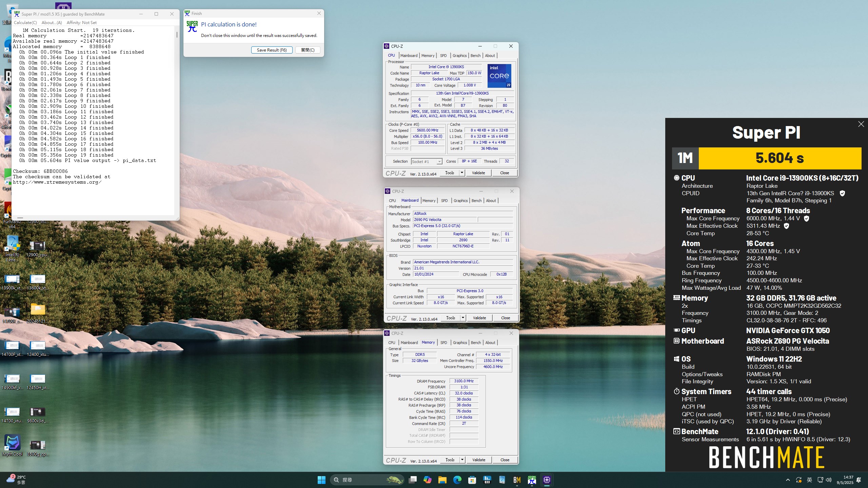The image size is (868, 488).
Task: Switch to Bench tab in top CPU-Z window
Action: [476, 56]
